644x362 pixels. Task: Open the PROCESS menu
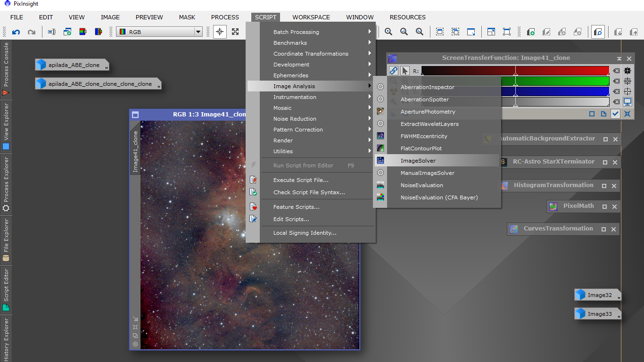[225, 17]
